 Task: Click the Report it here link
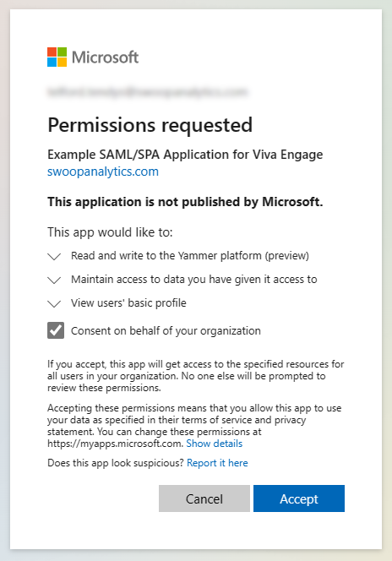coord(217,463)
